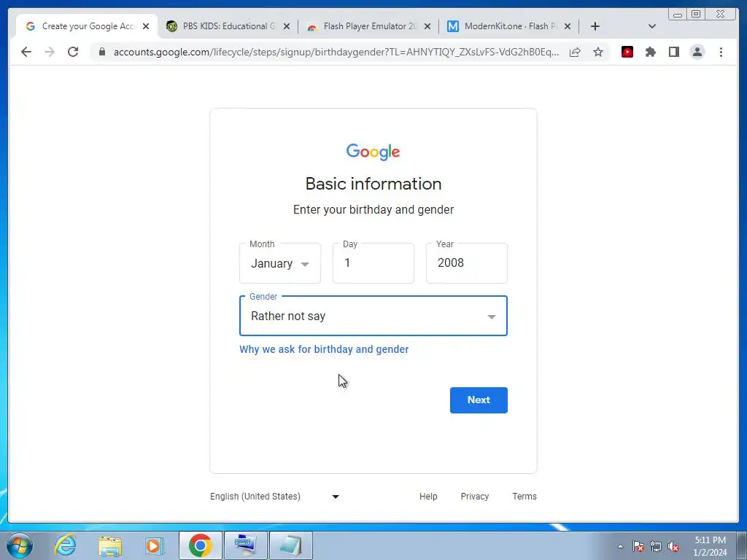Reload the page with the refresh icon
747x560 pixels.
[x=73, y=52]
